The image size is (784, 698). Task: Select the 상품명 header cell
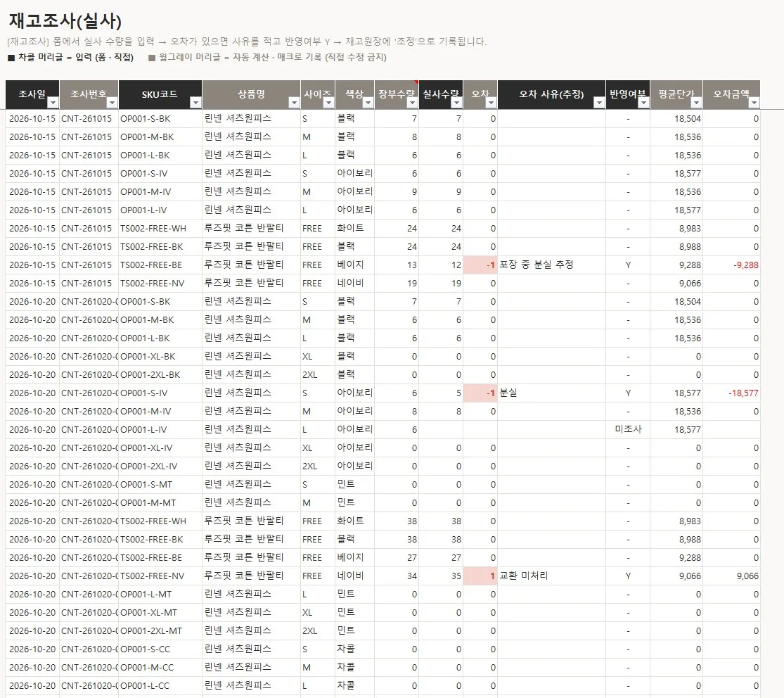tap(251, 94)
